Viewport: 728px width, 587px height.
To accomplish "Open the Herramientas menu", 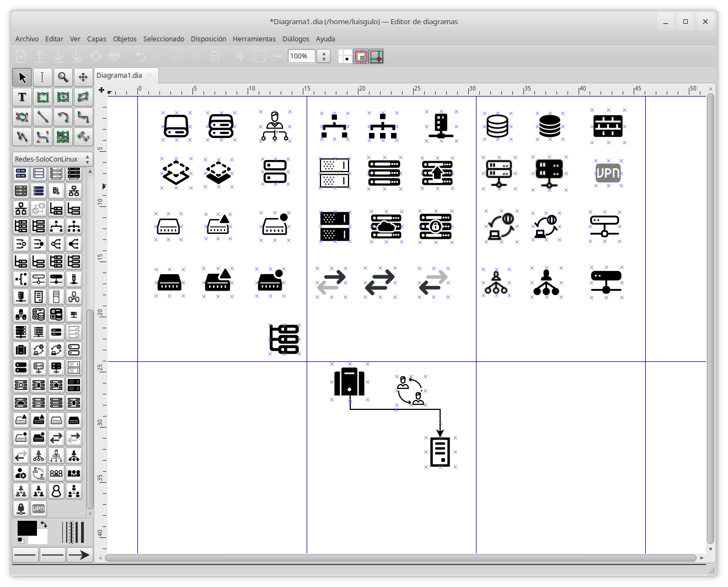I will [254, 39].
